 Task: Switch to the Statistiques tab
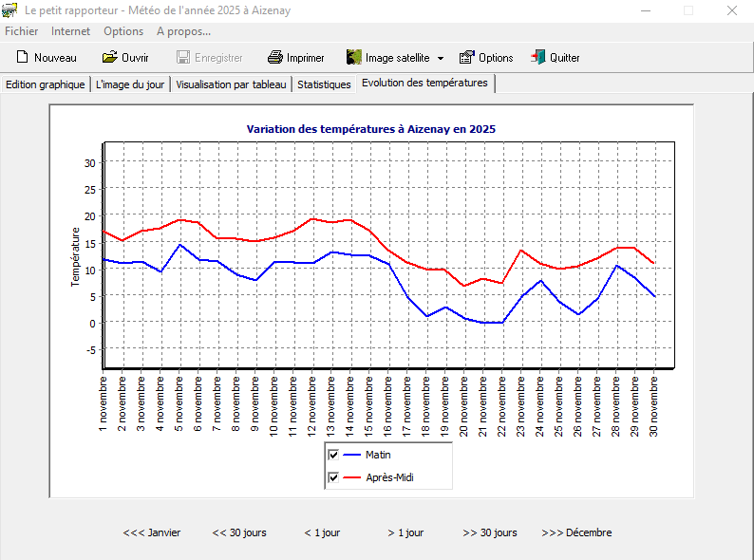[x=324, y=84]
